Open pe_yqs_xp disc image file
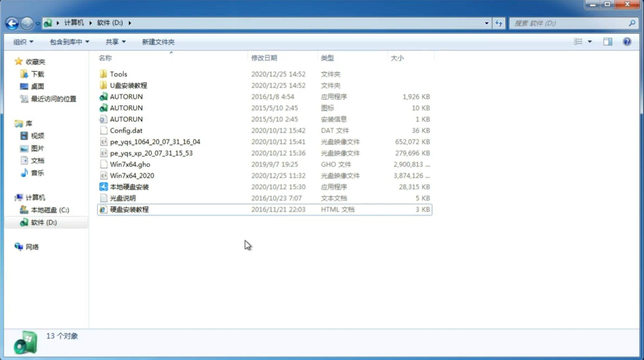The image size is (644, 360). point(151,153)
